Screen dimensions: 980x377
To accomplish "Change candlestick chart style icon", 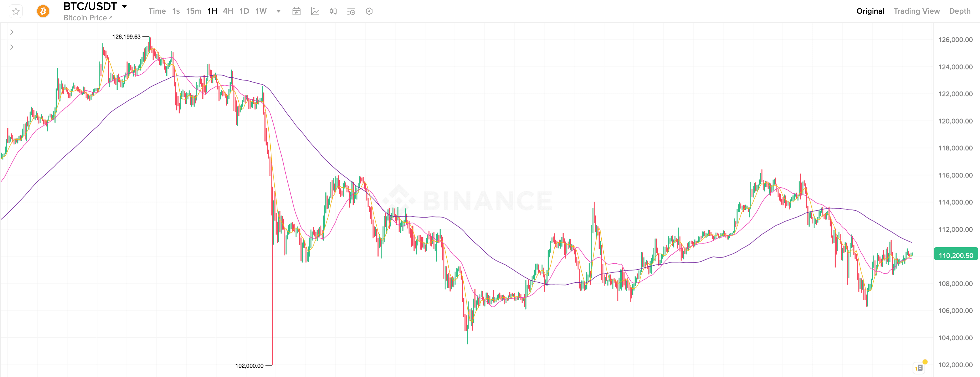I will coord(333,11).
